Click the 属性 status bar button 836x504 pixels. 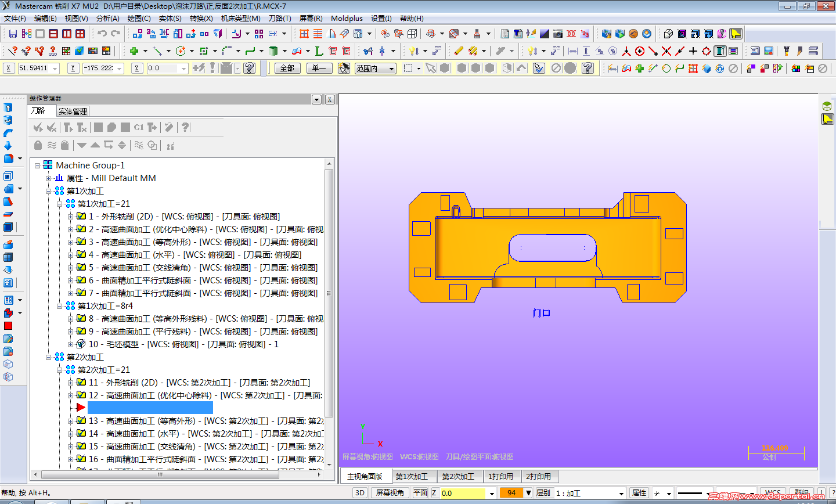[639, 493]
